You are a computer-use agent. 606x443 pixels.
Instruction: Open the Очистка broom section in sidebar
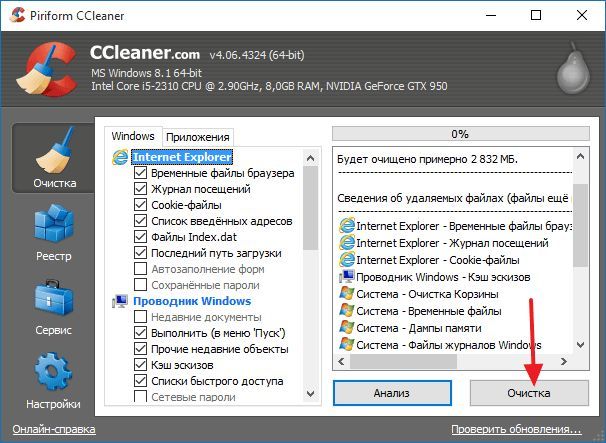[53, 158]
